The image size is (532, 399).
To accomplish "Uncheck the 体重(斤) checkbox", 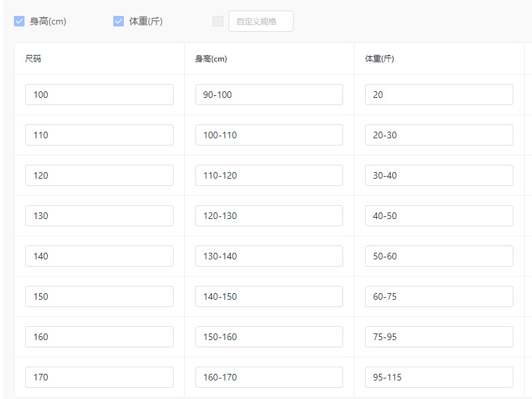I will tap(119, 21).
